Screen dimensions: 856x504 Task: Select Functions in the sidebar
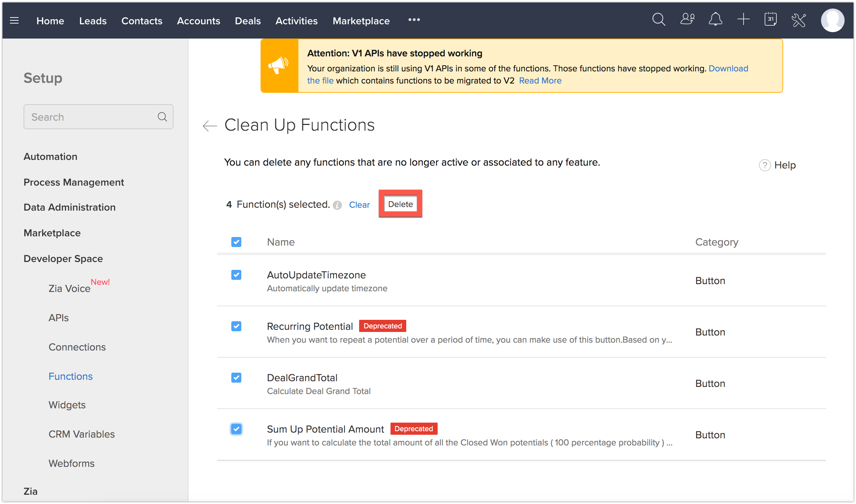[x=71, y=376]
